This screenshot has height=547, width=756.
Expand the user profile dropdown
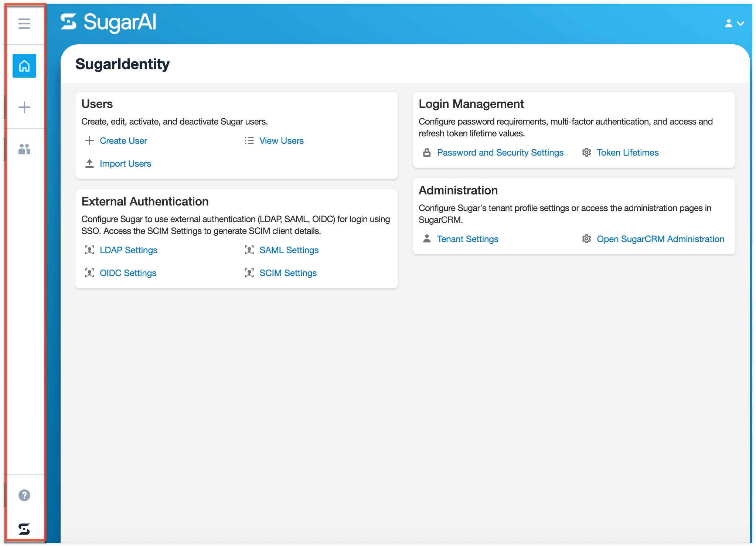click(x=734, y=23)
